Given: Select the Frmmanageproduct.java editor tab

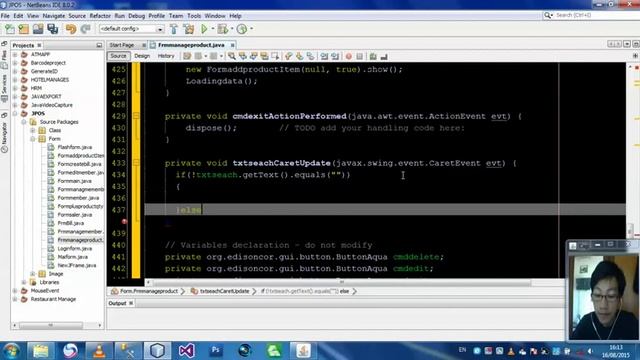Looking at the screenshot, I should [191, 45].
